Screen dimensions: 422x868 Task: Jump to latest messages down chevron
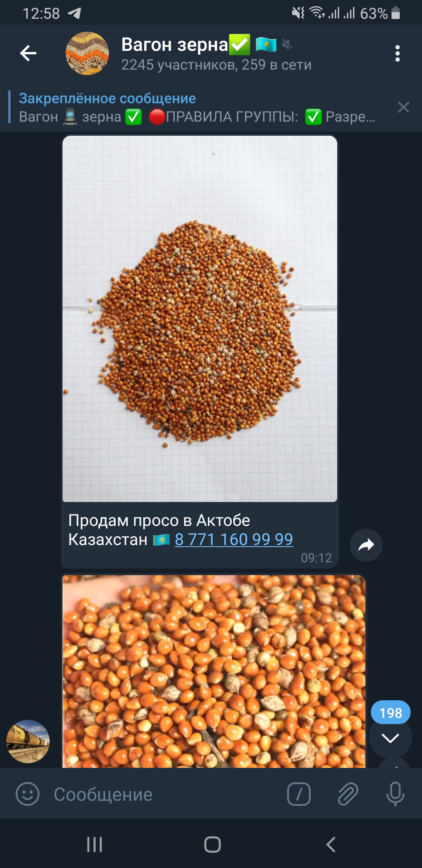[x=390, y=738]
